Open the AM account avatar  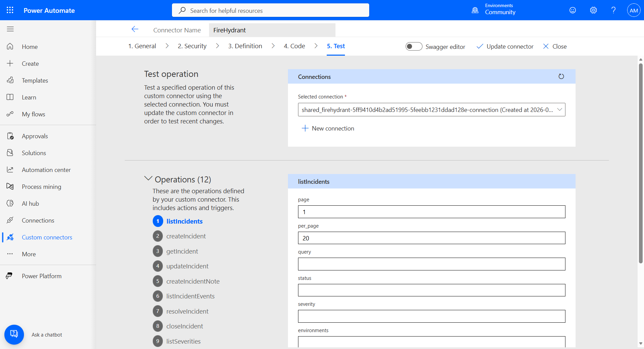coord(634,10)
